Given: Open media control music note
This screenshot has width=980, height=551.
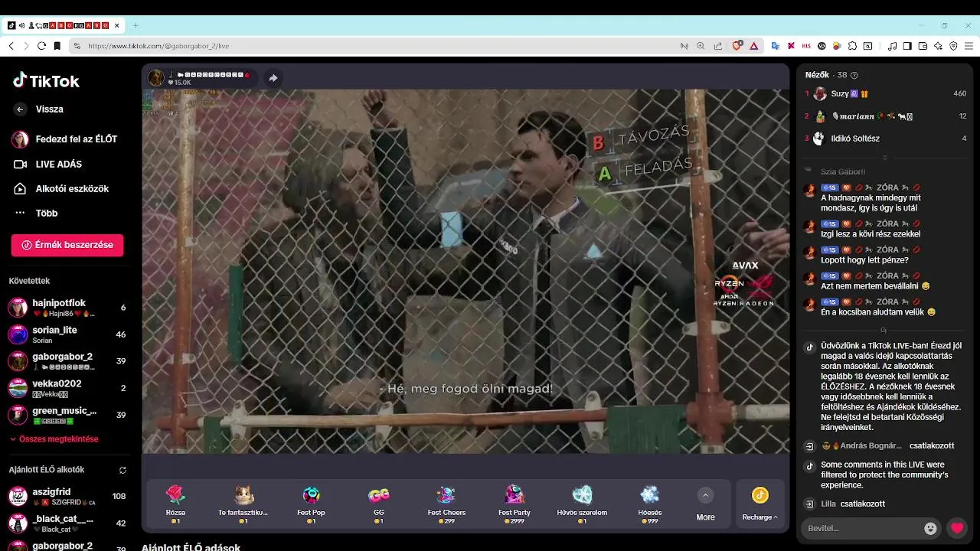Looking at the screenshot, I should [892, 46].
